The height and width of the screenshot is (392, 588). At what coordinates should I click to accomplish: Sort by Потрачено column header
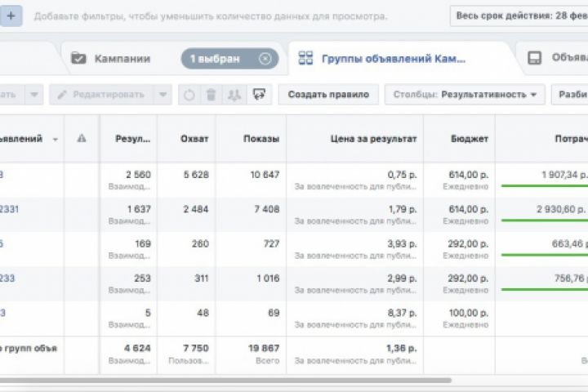571,139
